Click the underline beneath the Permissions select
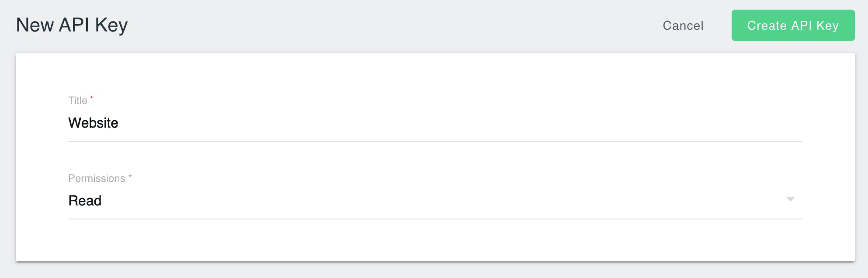Screen dimensions: 868x278 tap(435, 219)
